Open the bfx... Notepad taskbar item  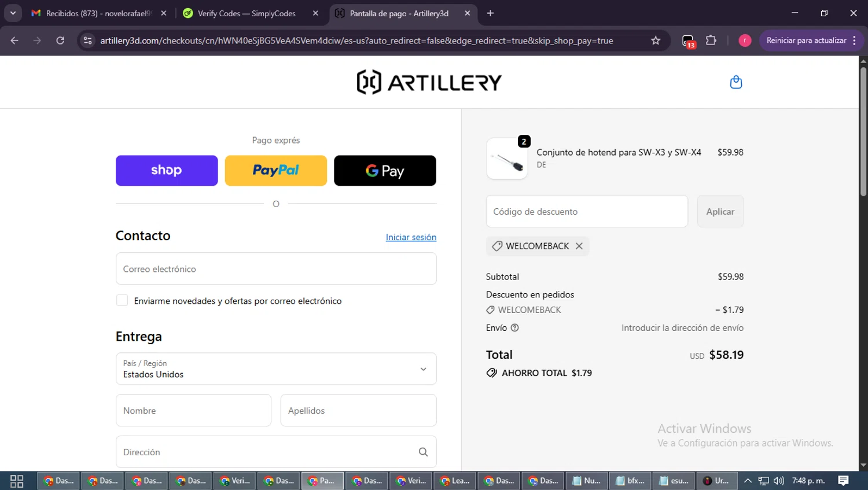pos(630,481)
